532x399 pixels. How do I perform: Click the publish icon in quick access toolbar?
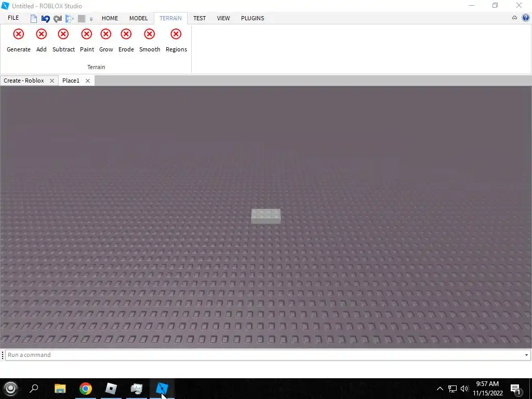click(70, 18)
